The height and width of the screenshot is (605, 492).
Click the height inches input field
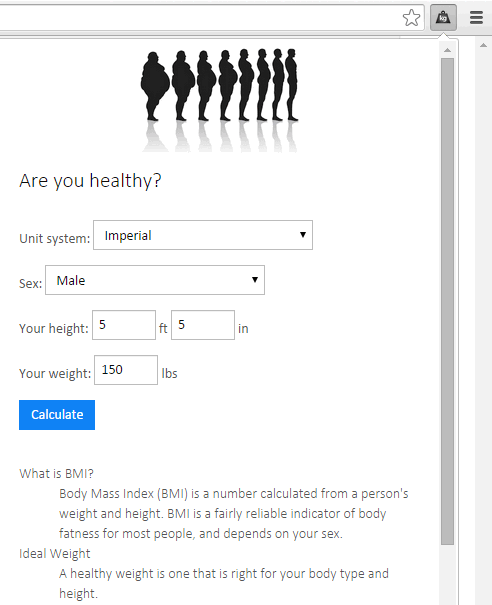[x=203, y=325]
